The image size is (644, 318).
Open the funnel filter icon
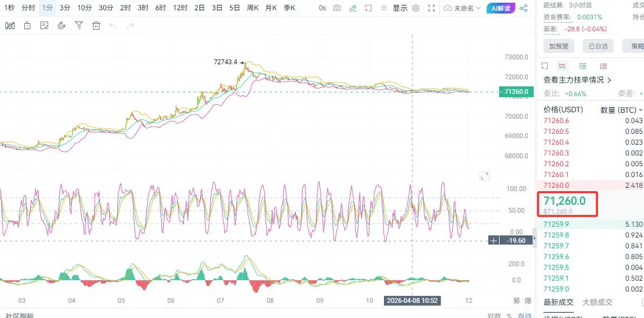coord(79,26)
